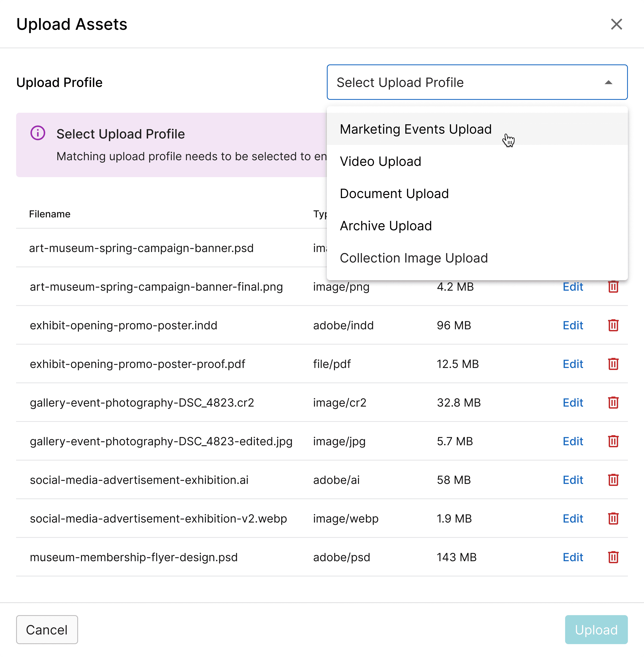Image resolution: width=644 pixels, height=657 pixels.
Task: Delete social-media-advertisement-exhibition.ai file
Action: (x=613, y=480)
